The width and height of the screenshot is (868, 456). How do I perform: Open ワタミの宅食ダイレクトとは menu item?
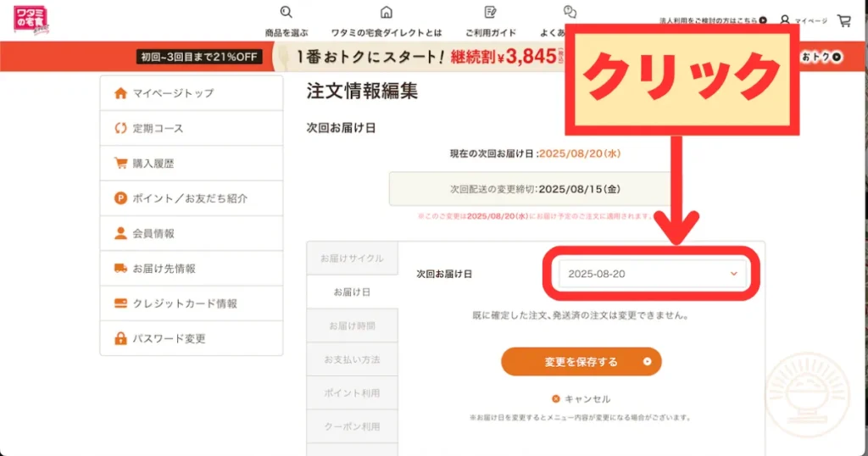point(387,33)
